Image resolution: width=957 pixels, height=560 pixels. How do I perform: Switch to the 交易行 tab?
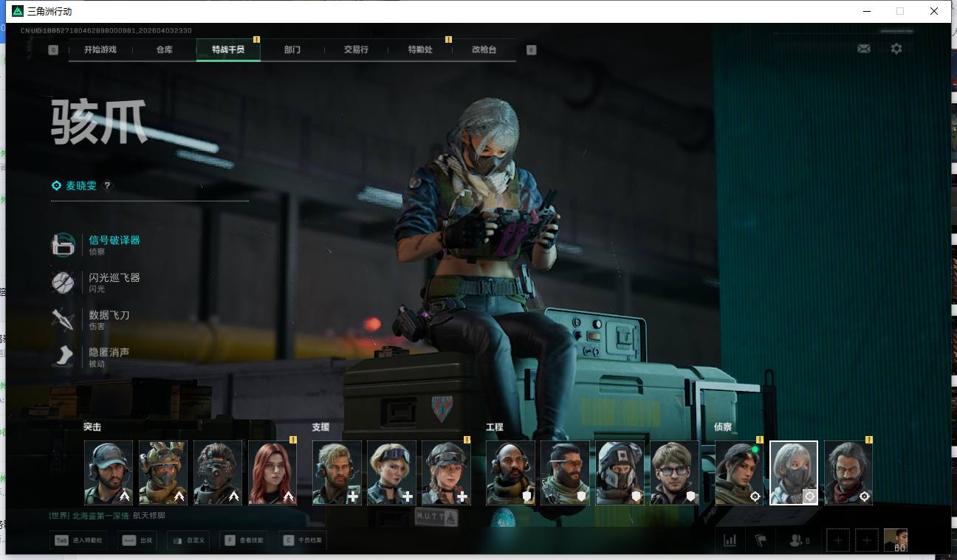click(355, 49)
